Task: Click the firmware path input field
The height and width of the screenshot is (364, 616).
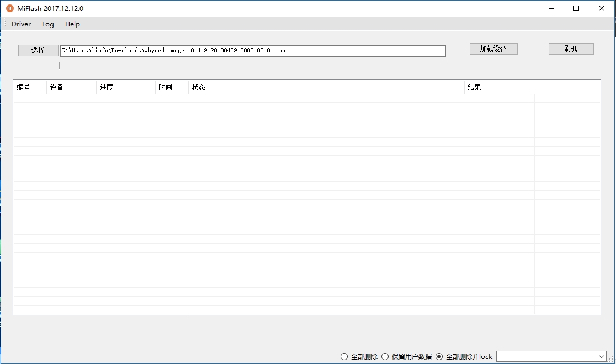Action: point(253,51)
